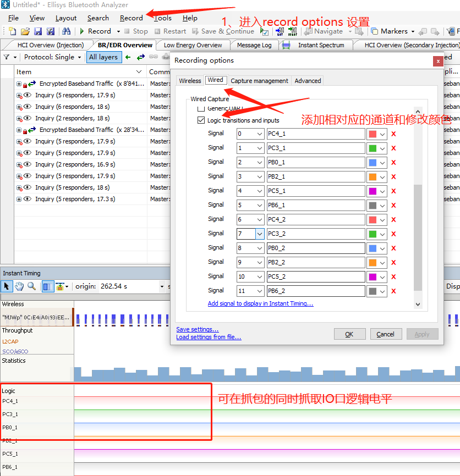Open the Protocol: Single dropdown
Screen dimensions: 460x476
tap(52, 57)
